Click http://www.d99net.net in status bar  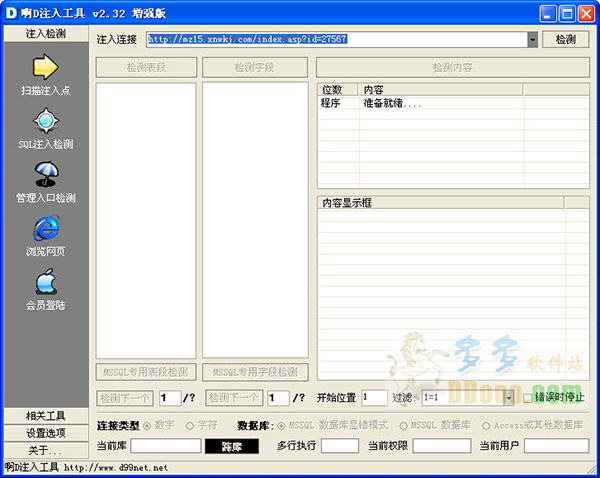116,468
